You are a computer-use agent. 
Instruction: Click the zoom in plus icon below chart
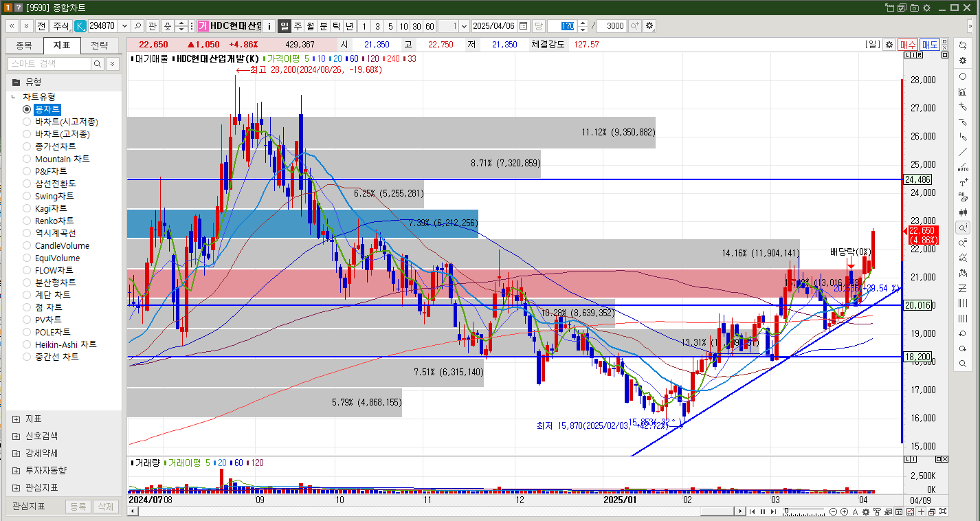[843, 511]
